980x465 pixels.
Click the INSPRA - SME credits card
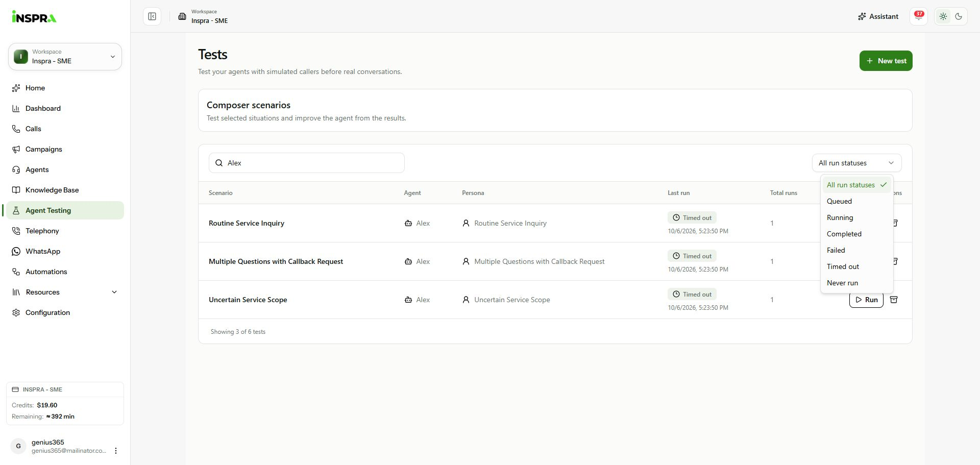pos(65,403)
